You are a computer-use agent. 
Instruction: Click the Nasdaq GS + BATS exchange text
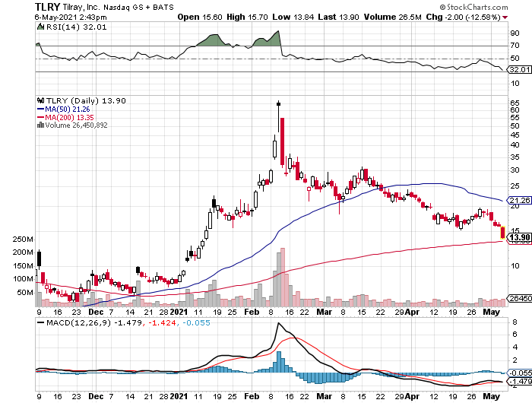pos(138,7)
